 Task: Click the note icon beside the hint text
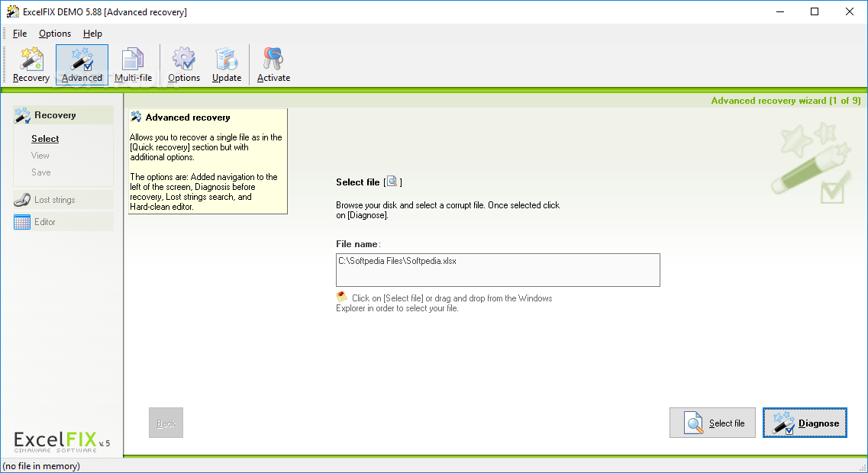tap(341, 297)
